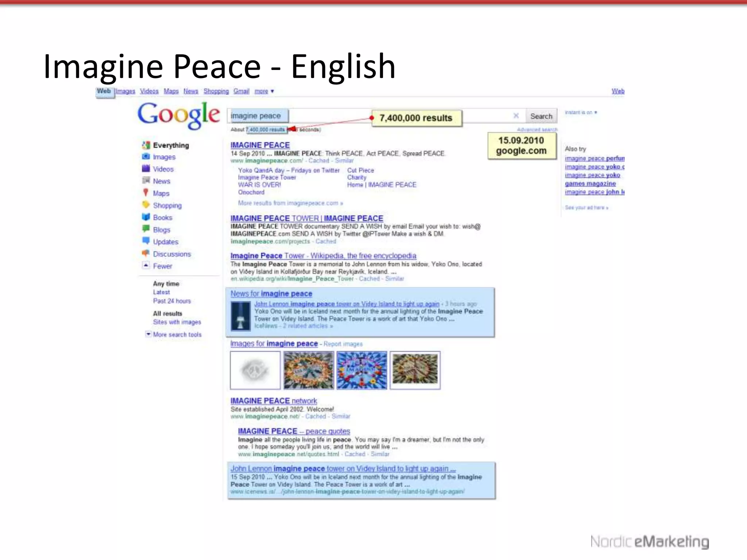Open the first IMAGINE PEACE result title
747x560 pixels.
coord(260,145)
